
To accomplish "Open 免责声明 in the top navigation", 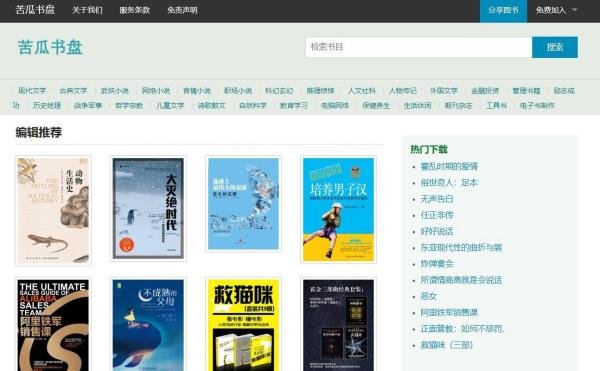I will click(182, 10).
